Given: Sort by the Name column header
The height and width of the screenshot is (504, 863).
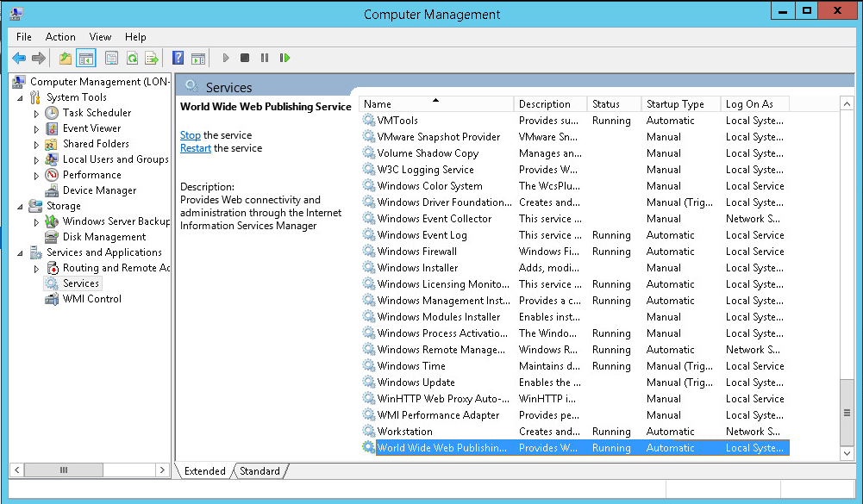Looking at the screenshot, I should point(436,104).
